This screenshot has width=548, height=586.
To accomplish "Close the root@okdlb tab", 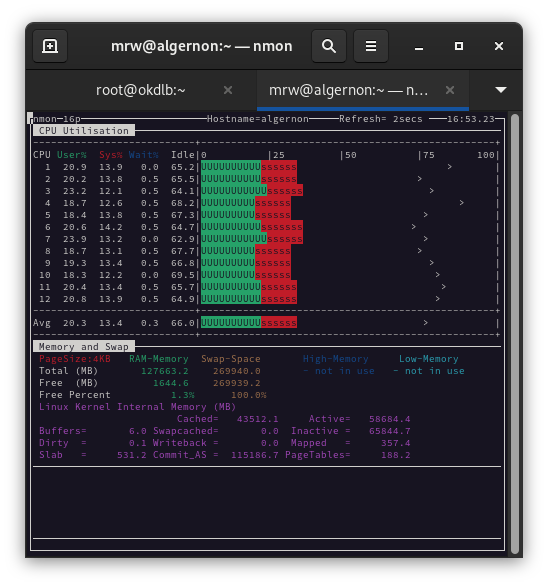I will [228, 90].
